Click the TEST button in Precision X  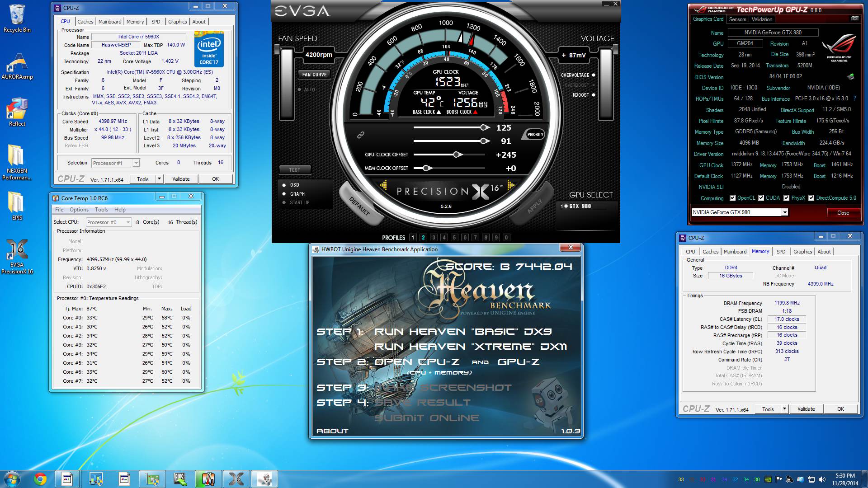(294, 170)
